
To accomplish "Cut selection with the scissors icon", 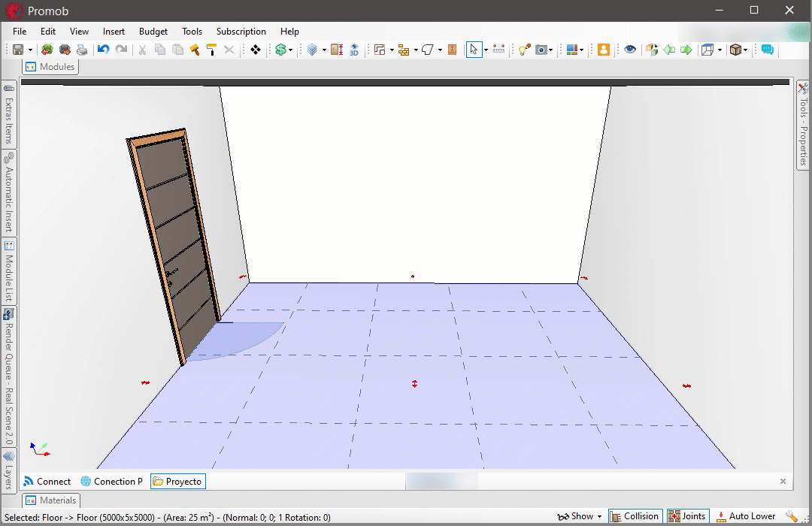I will click(142, 50).
